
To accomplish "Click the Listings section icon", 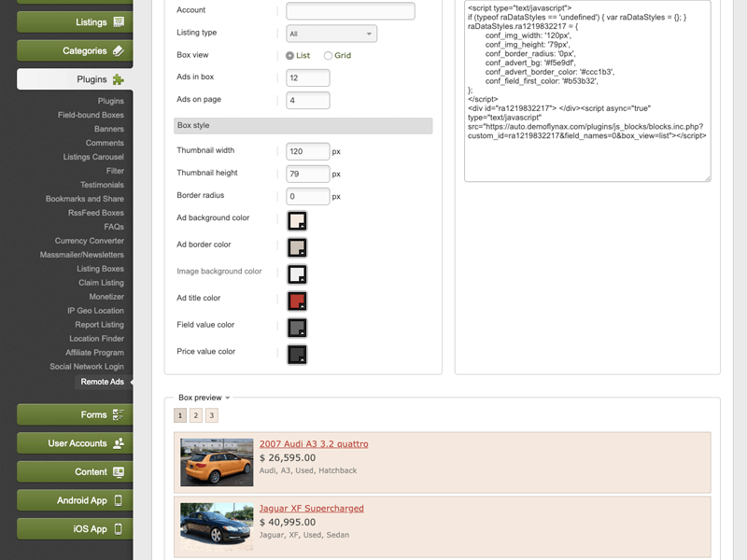I will coord(119,21).
